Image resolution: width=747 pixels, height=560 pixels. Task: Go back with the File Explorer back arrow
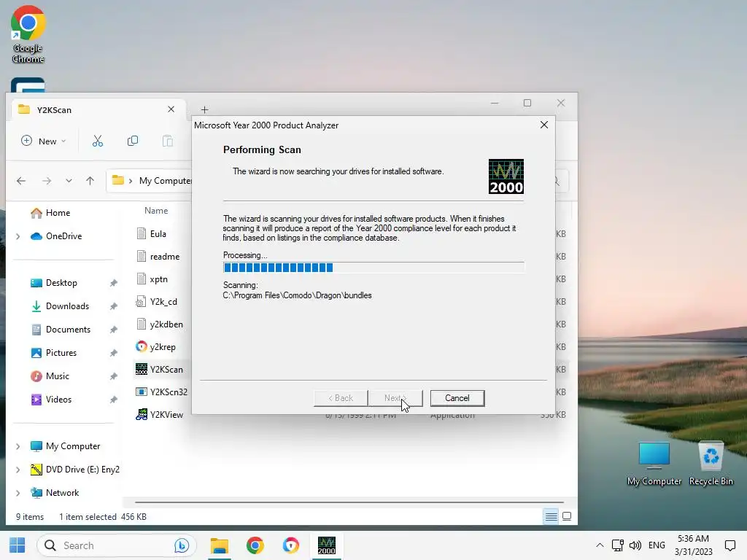tap(21, 181)
